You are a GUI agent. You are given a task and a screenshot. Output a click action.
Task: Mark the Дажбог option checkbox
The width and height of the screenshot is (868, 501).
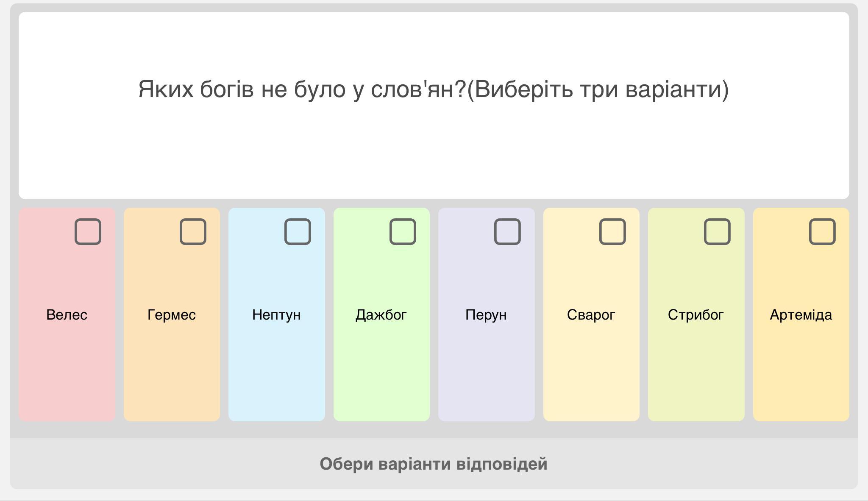[403, 232]
